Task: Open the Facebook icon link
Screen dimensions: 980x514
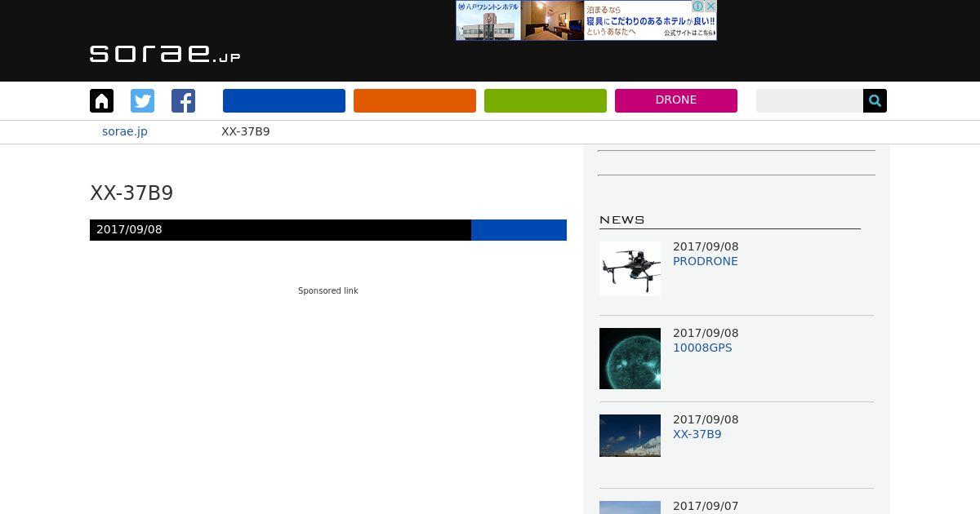Action: [x=183, y=100]
